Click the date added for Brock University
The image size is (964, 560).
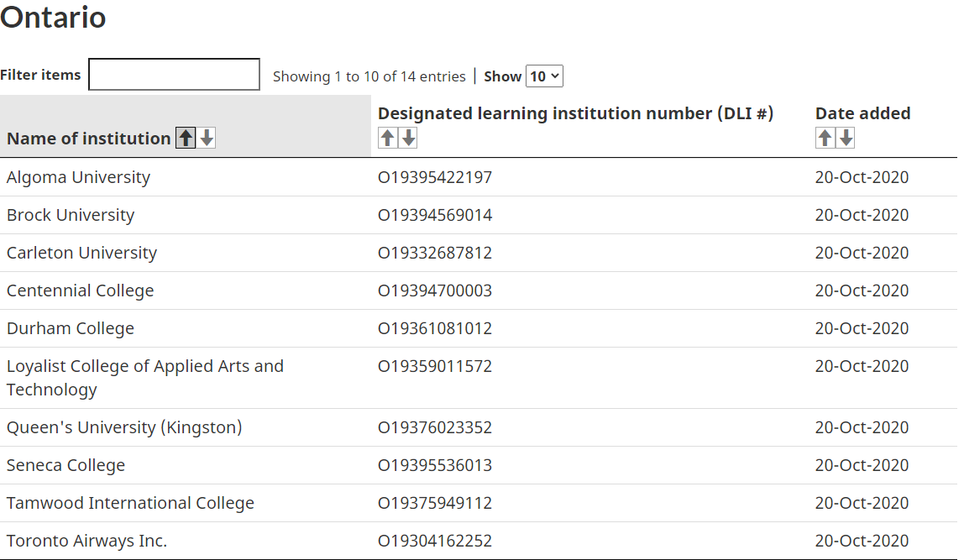(x=862, y=215)
